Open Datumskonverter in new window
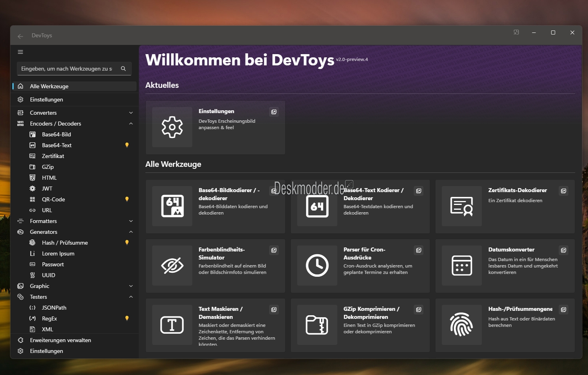 click(564, 250)
